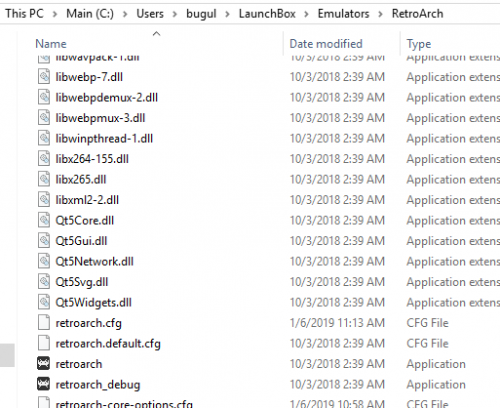500x408 pixels.
Task: Select the Qt5Core.dll file icon
Action: point(44,220)
